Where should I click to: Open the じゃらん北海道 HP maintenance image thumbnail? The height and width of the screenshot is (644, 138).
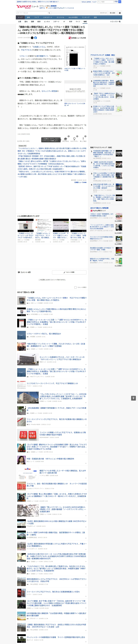(75, 91)
